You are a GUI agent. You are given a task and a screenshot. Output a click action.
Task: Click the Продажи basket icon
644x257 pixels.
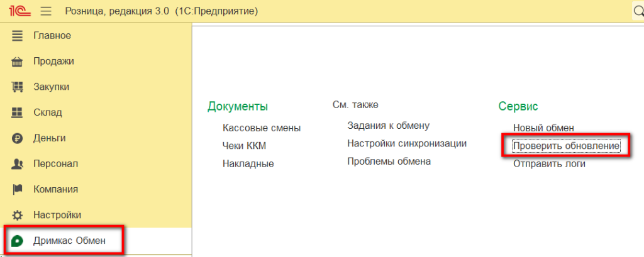pyautogui.click(x=18, y=62)
